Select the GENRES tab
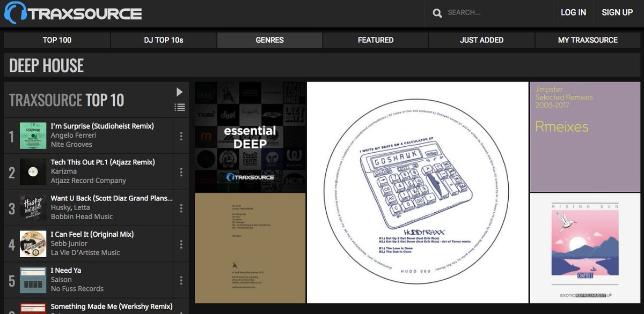 [x=269, y=40]
